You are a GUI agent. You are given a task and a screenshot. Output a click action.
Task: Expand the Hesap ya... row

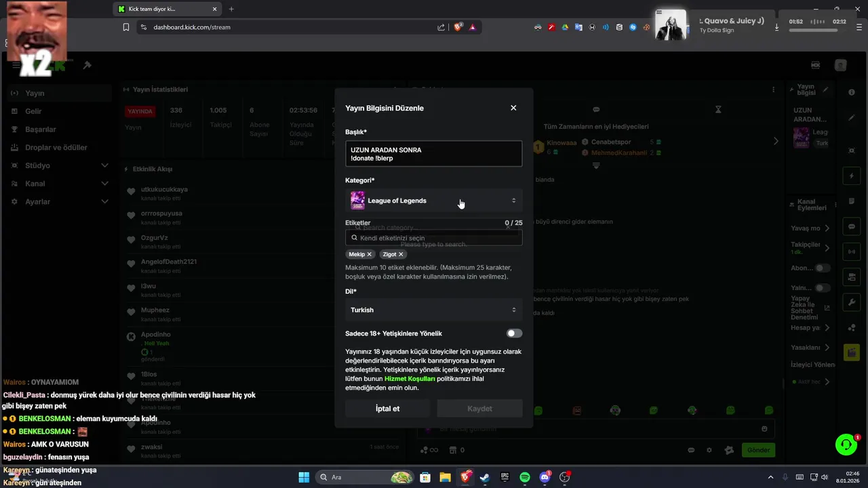(810, 328)
